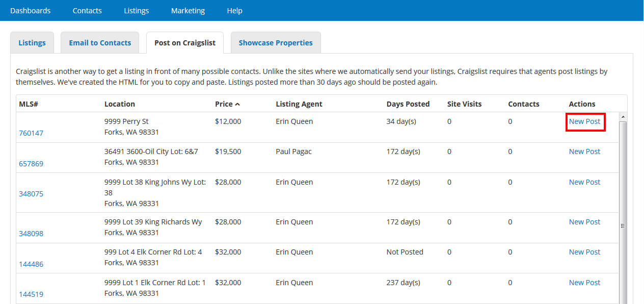Open MLS listing 657869
This screenshot has width=644, height=304.
31,164
